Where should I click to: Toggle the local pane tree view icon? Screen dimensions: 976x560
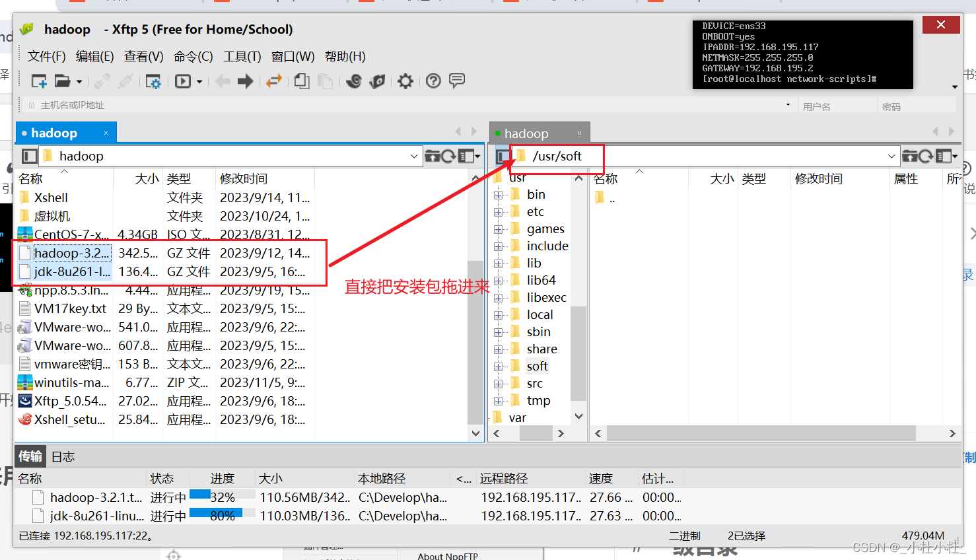[30, 157]
